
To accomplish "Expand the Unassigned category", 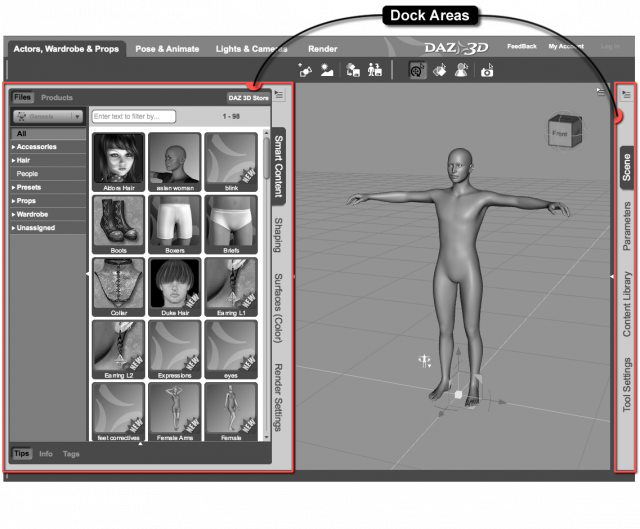I will tap(48, 227).
